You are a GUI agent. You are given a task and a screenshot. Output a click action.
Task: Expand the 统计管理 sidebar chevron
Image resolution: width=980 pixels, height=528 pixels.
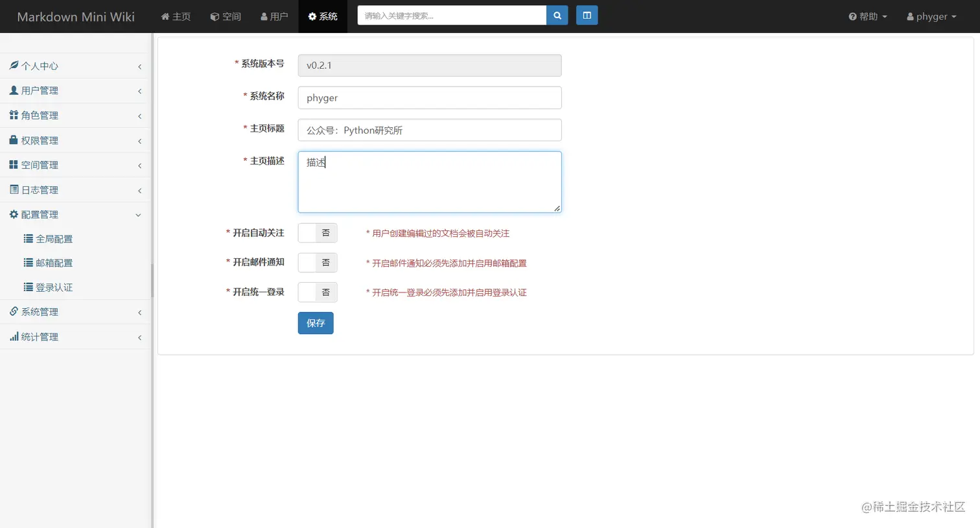pos(139,337)
